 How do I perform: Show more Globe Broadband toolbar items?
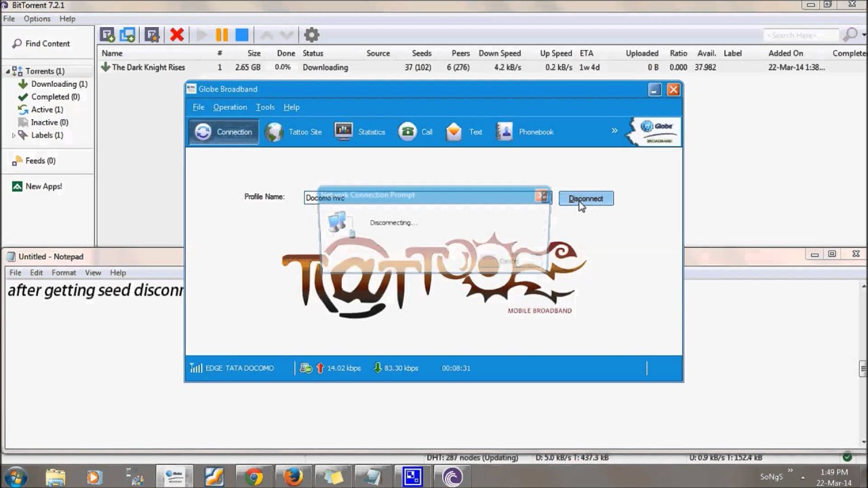(614, 131)
